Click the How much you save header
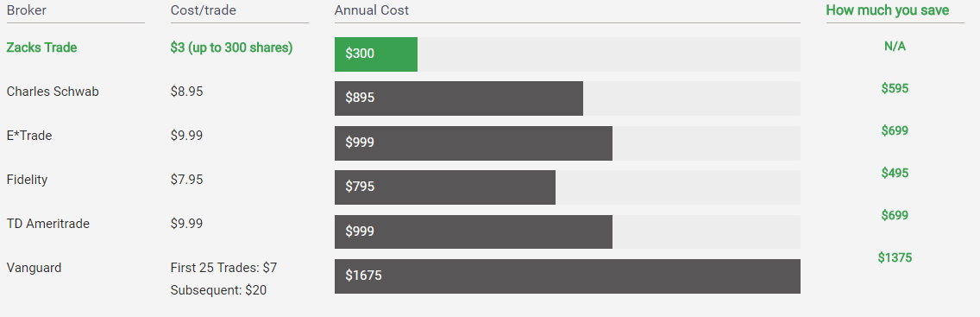This screenshot has width=980, height=317. 888,10
